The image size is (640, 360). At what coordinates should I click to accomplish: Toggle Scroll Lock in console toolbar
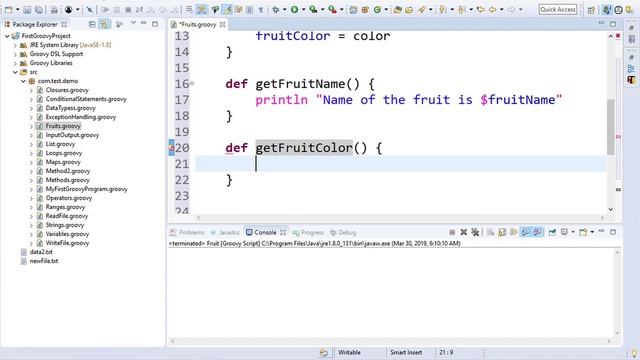pyautogui.click(x=502, y=232)
